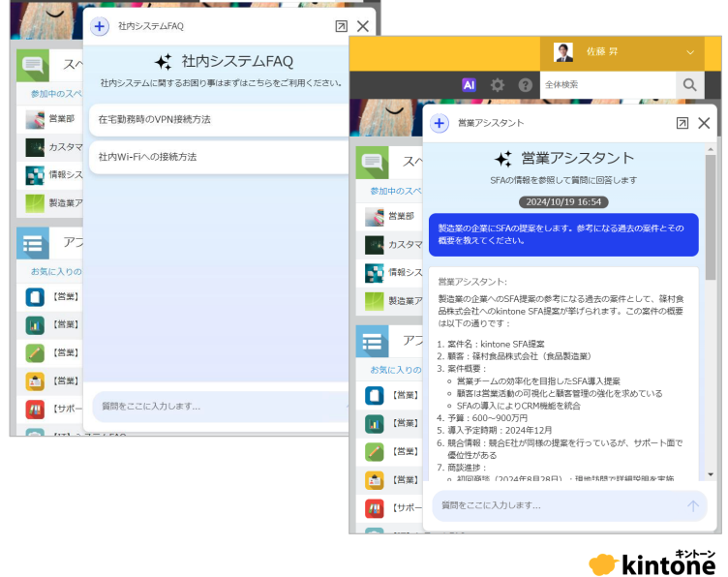Open yellow card 【営業】 app, left window
The image size is (728, 577).
[x=35, y=381]
